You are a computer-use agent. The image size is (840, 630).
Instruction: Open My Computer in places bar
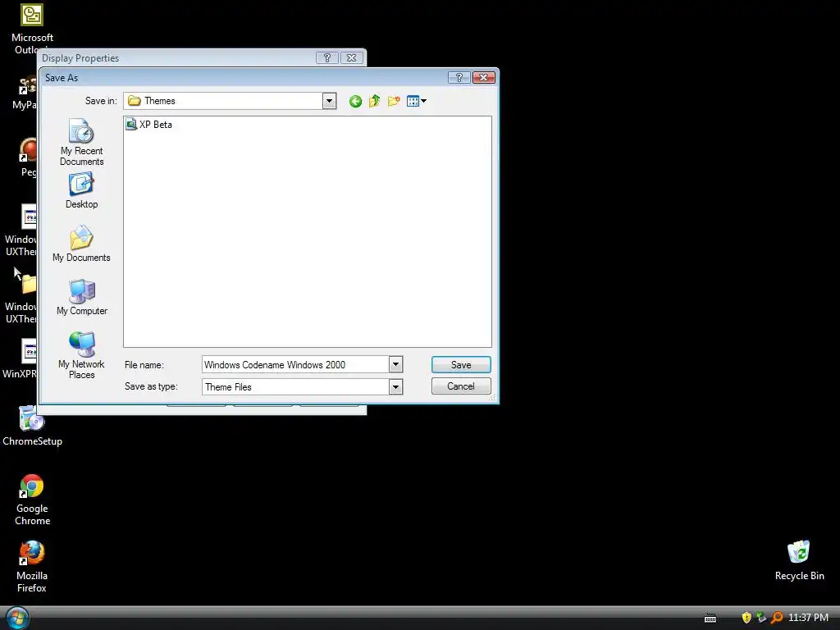(81, 297)
